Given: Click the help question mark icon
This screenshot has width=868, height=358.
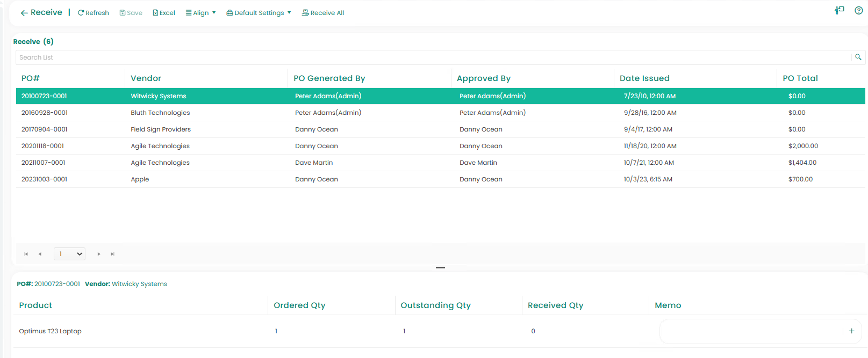Looking at the screenshot, I should (x=858, y=10).
